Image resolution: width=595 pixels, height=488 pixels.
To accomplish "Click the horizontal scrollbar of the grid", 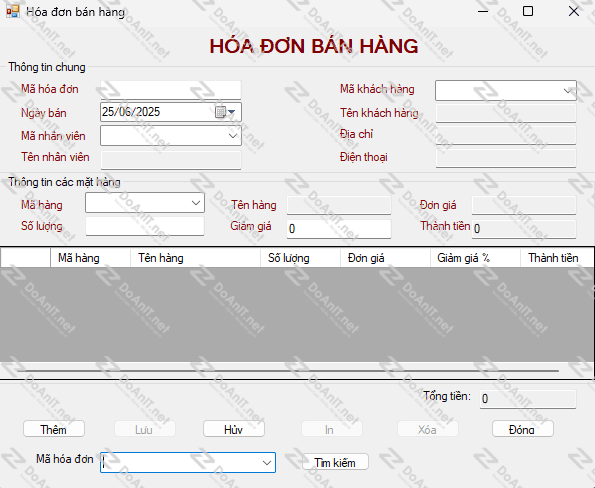I will coord(288,370).
